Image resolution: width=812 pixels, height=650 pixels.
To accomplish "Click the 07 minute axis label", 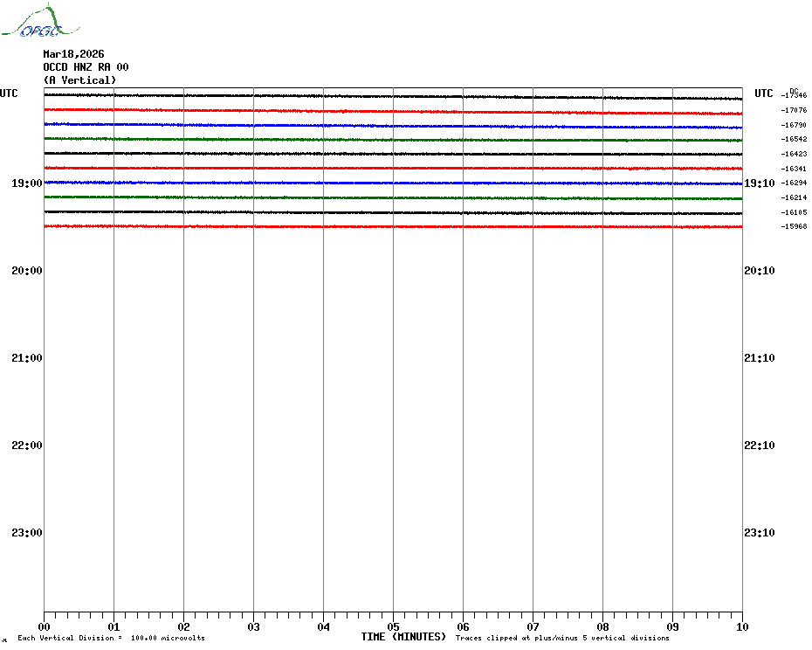I will [x=533, y=627].
